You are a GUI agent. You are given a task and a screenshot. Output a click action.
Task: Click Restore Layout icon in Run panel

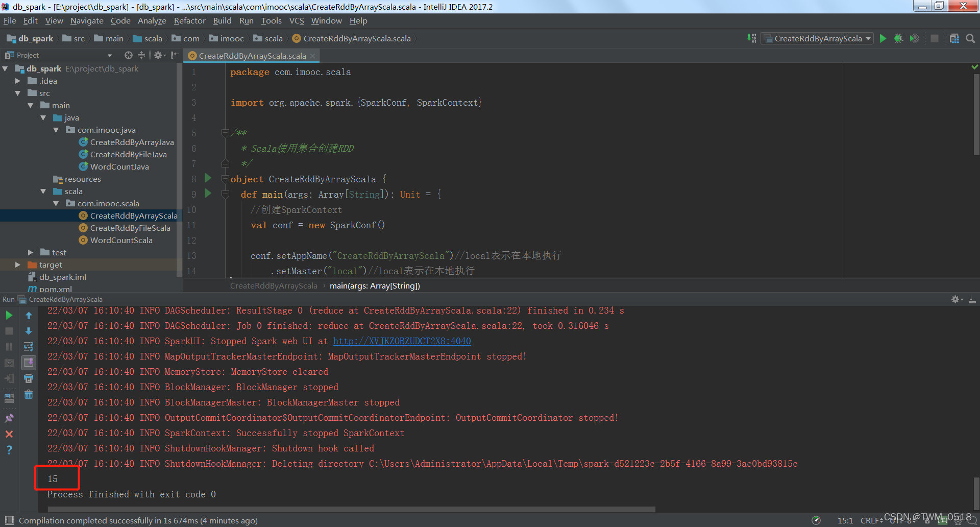[9, 398]
